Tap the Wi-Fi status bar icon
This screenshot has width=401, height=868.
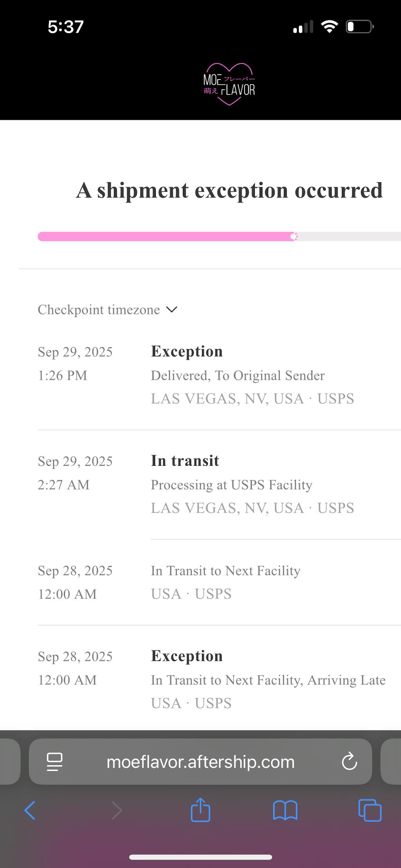(x=329, y=27)
